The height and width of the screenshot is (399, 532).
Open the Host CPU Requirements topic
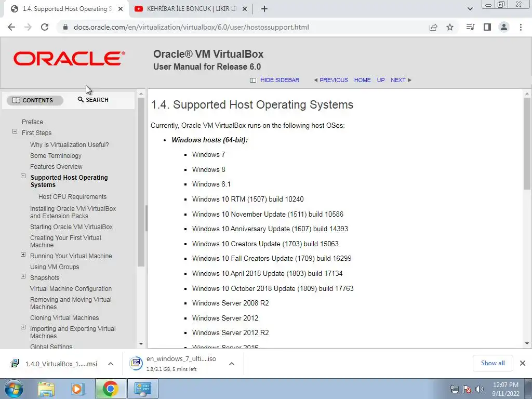point(73,197)
